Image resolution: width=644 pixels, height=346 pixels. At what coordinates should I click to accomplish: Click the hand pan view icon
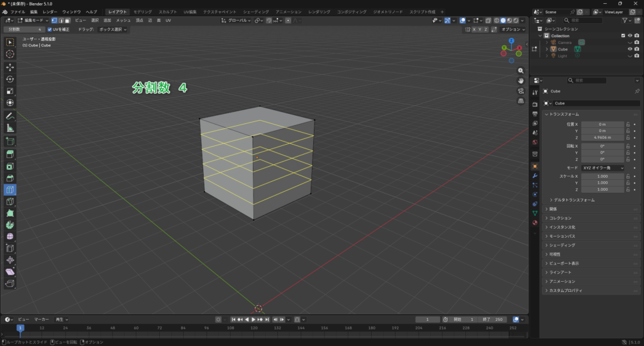521,81
